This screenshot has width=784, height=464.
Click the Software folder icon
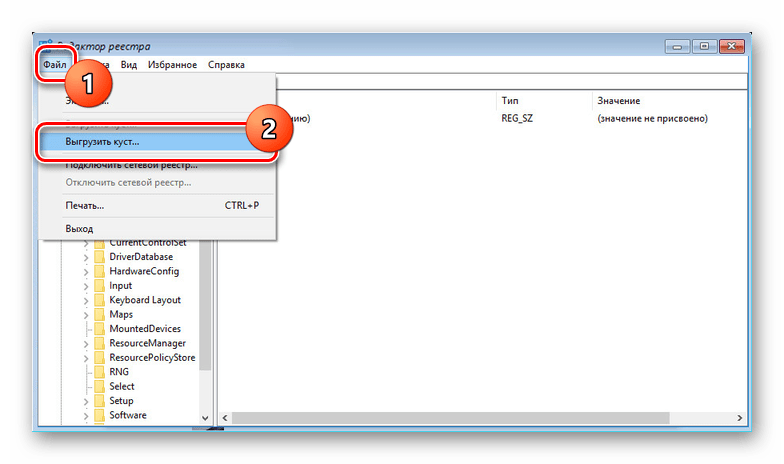100,416
